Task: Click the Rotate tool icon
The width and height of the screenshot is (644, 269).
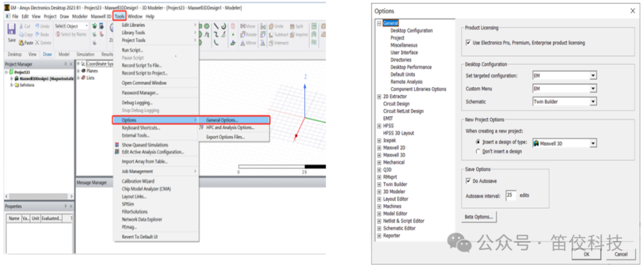Action: [x=243, y=35]
